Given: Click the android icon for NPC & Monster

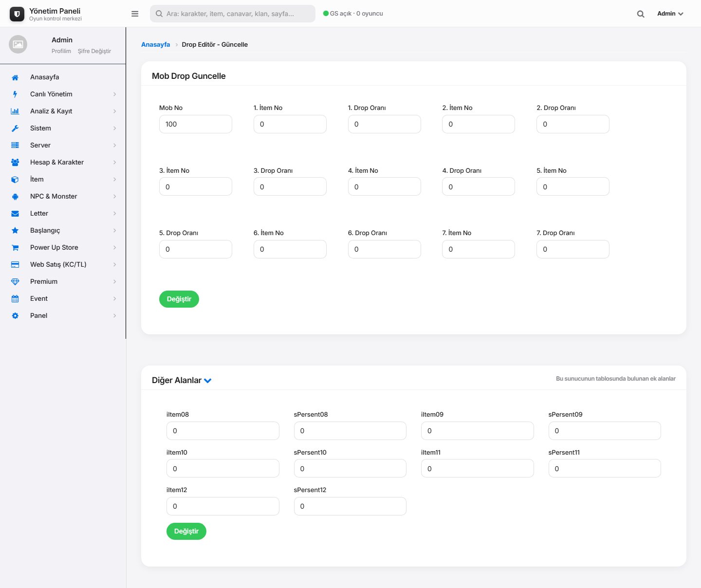Looking at the screenshot, I should [x=15, y=196].
